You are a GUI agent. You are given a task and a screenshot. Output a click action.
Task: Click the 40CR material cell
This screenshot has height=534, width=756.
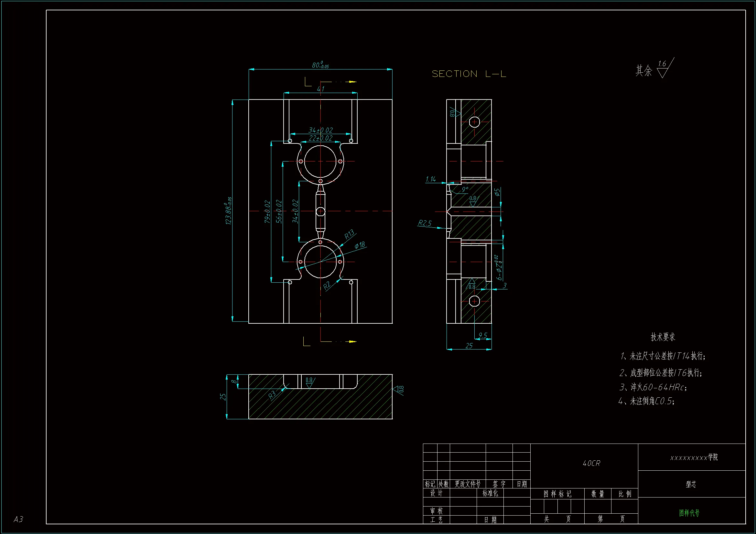(x=591, y=463)
